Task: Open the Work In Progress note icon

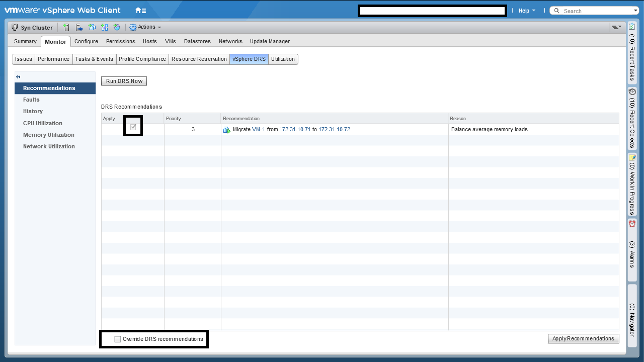Action: [x=632, y=158]
